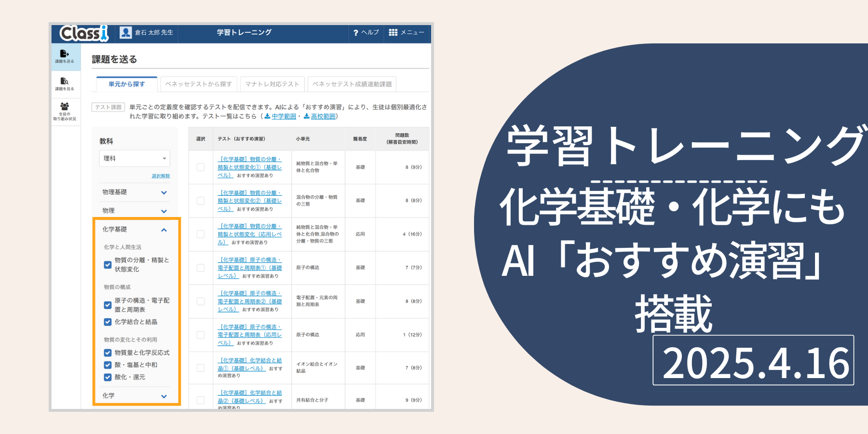Uncheck 原子の構造・電子配置と周期表 checkbox
This screenshot has height=434, width=868.
point(108,305)
